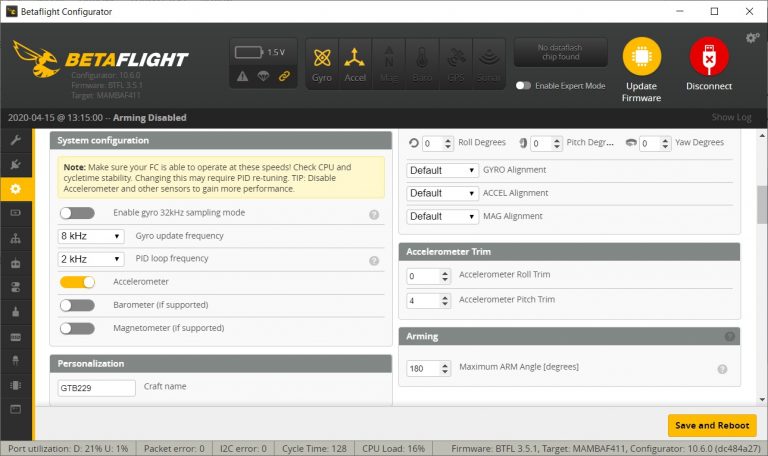
Task: Click Port utilization status text
Action: 68,449
